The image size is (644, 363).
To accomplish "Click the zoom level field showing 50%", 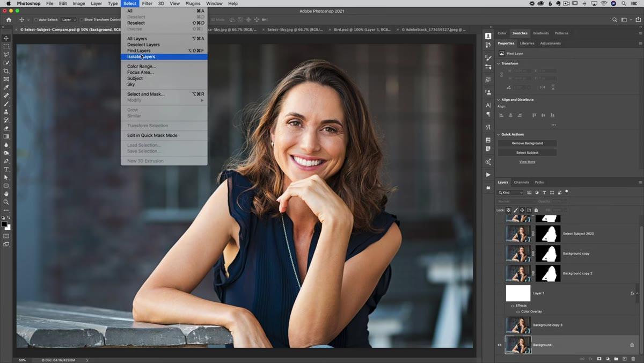I will [x=23, y=360].
